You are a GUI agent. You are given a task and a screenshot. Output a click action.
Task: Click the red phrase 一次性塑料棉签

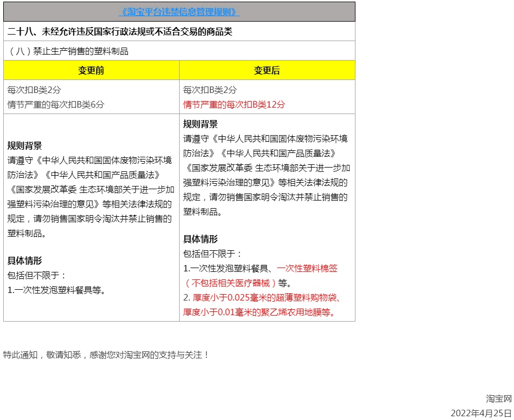(x=307, y=268)
